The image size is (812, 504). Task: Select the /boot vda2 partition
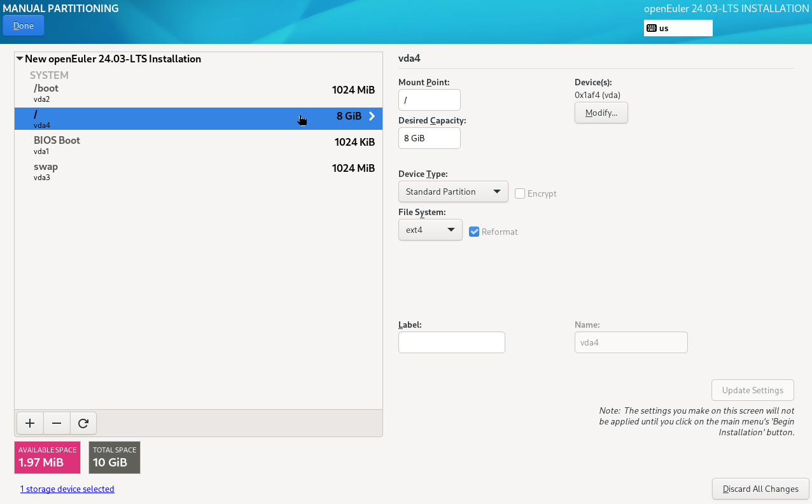(x=198, y=93)
